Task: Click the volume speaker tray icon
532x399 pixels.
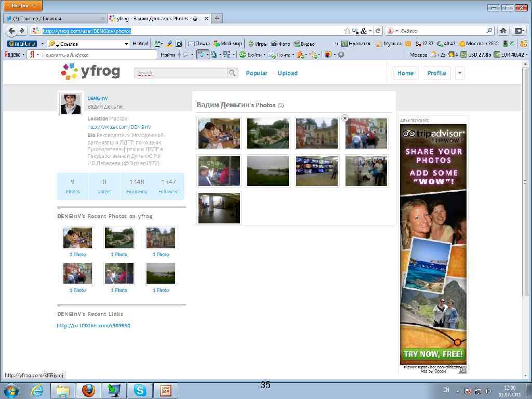Action: [488, 391]
